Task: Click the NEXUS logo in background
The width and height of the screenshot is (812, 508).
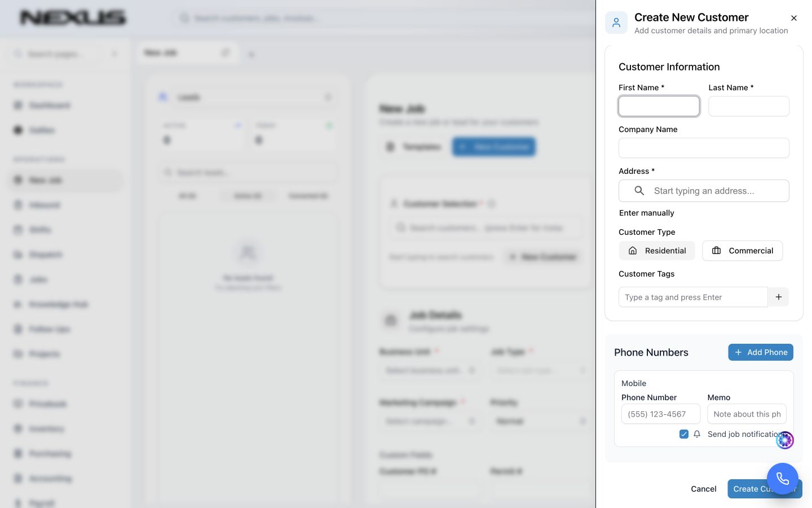Action: (x=73, y=18)
